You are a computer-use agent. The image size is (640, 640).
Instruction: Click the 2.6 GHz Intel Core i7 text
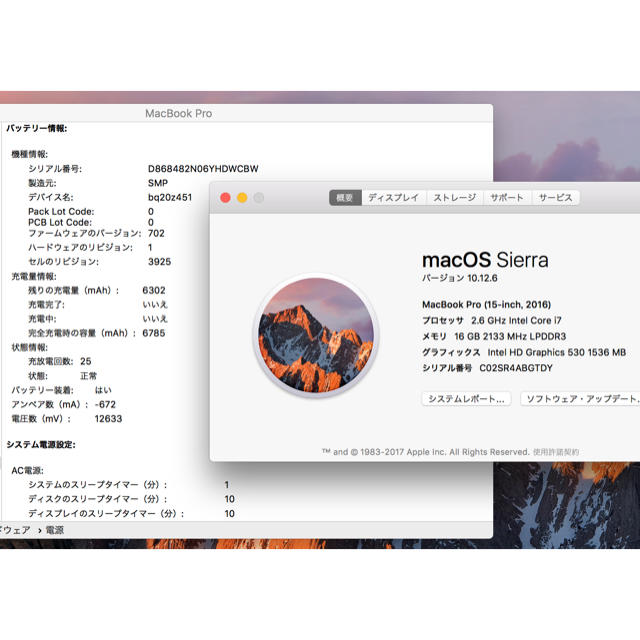click(516, 320)
